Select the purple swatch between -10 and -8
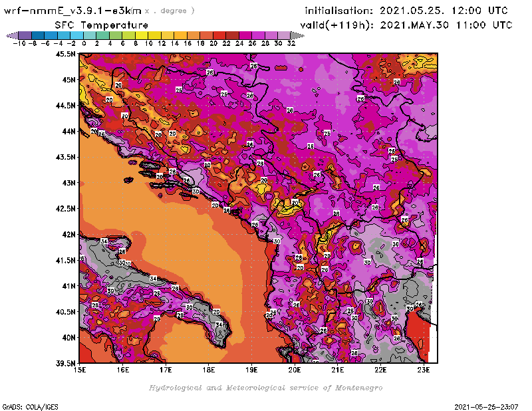The height and width of the screenshot is (411, 532). [x=25, y=35]
